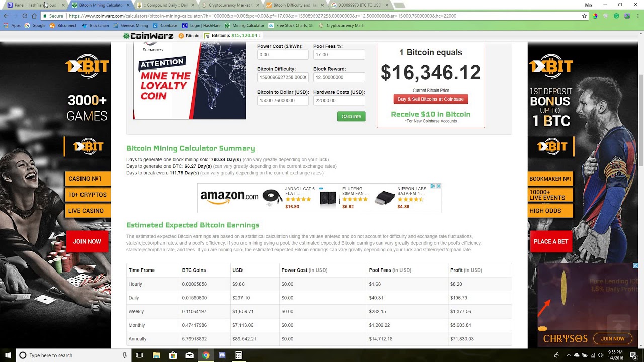Click the Bitstamp price ticker
The width and height of the screenshot is (644, 362).
[x=232, y=36]
